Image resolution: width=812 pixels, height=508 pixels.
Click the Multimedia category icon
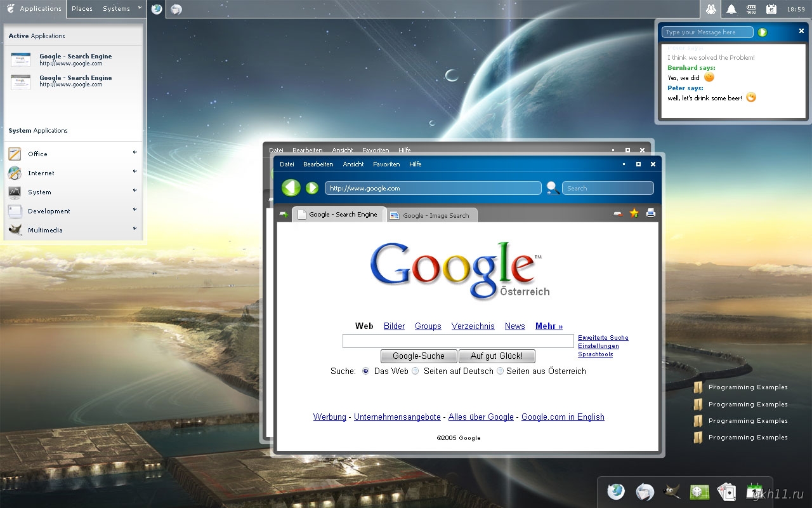coord(15,230)
